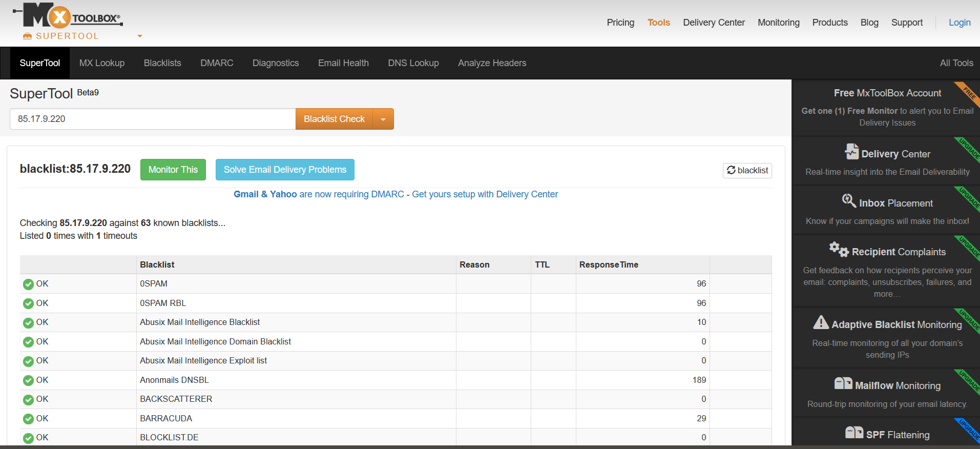
Task: Click the IP address input field
Action: (153, 119)
